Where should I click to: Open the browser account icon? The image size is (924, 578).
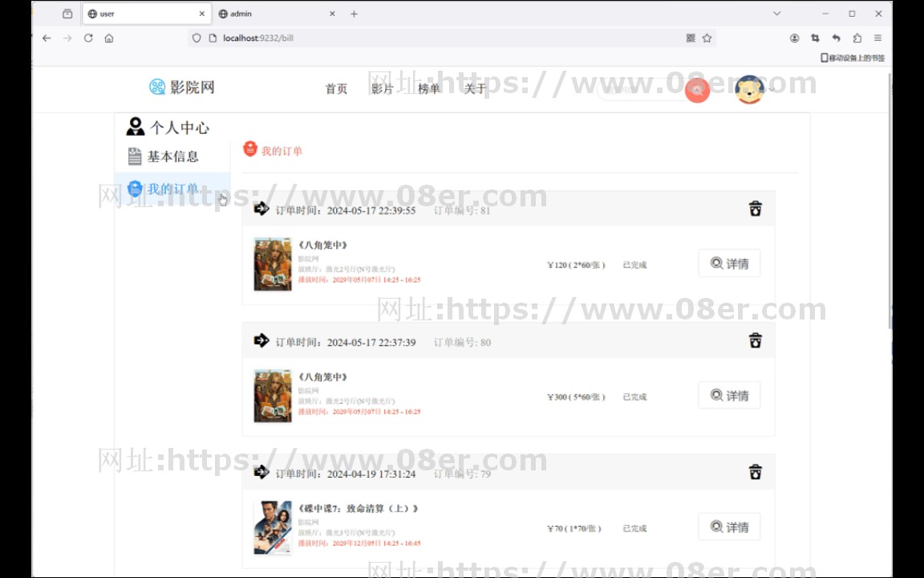click(794, 38)
